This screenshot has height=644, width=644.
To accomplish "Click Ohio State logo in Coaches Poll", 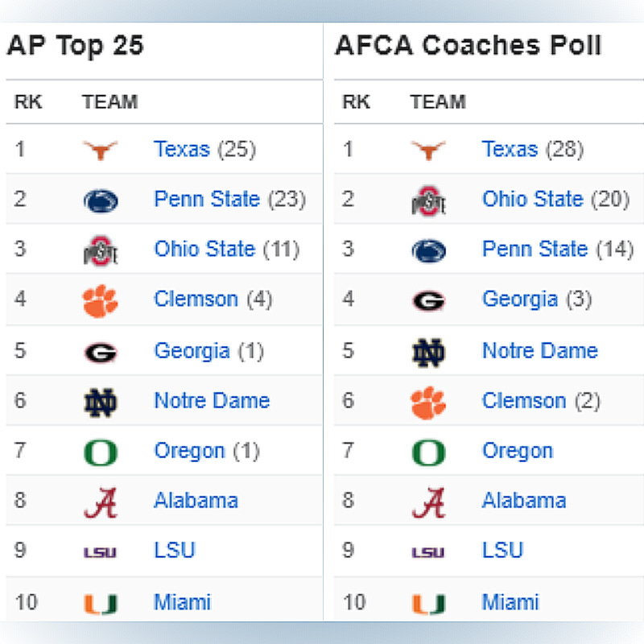I will [428, 200].
